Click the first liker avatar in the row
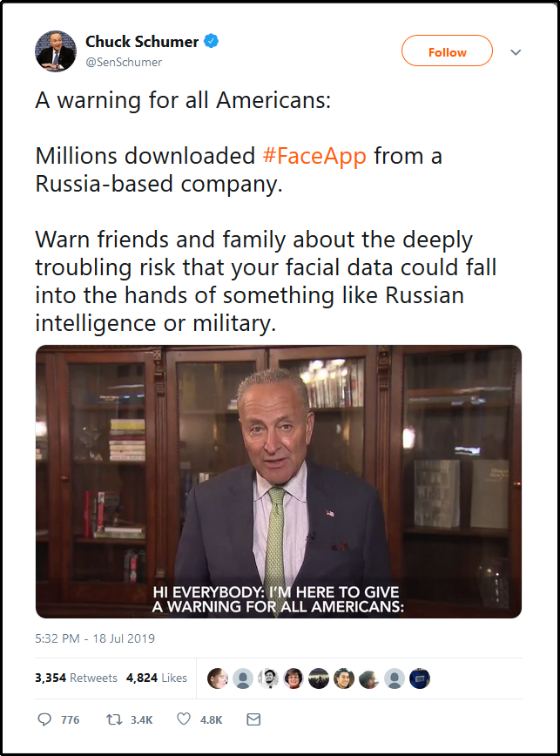This screenshot has height=756, width=560. [219, 678]
